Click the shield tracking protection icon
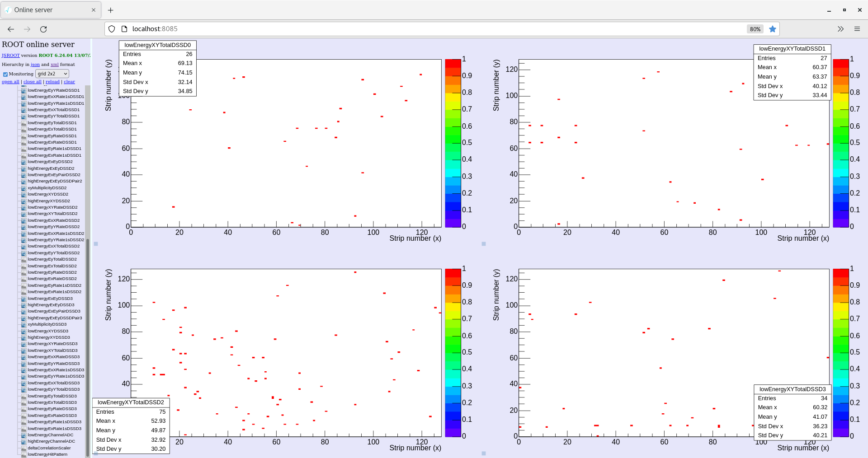This screenshot has width=868, height=458. coord(112,29)
